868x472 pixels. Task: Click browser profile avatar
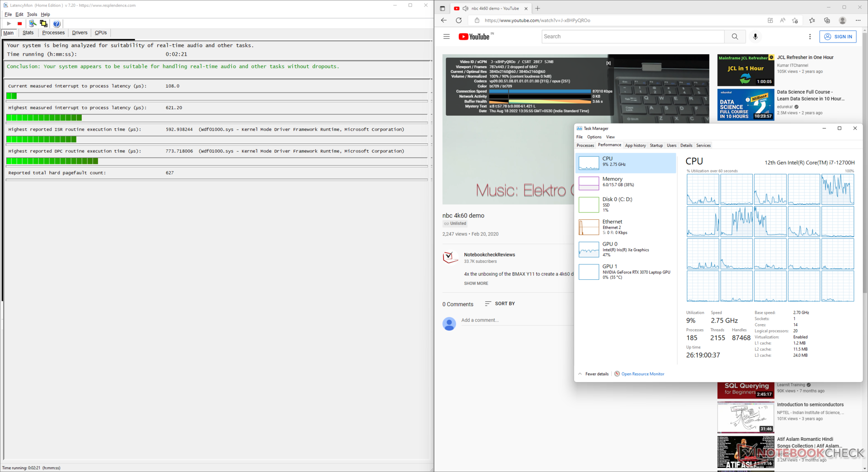(x=842, y=20)
